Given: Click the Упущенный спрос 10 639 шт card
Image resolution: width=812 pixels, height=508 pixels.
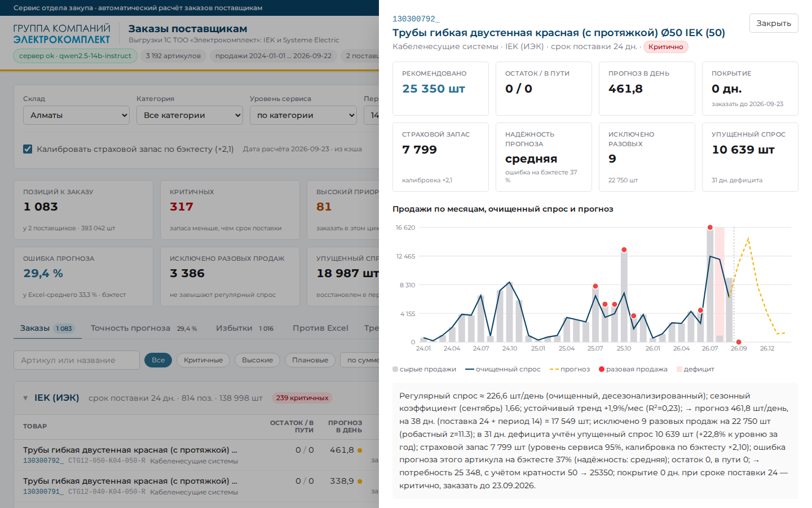Looking at the screenshot, I should (750, 157).
